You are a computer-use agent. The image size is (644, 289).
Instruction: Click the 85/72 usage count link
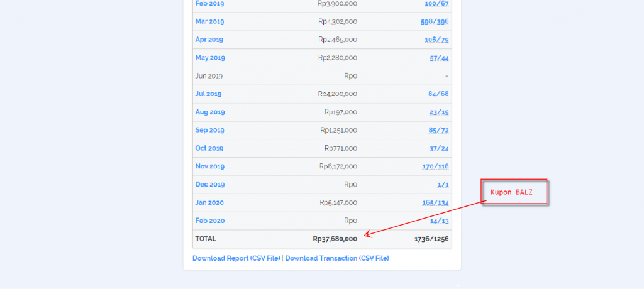pyautogui.click(x=438, y=130)
